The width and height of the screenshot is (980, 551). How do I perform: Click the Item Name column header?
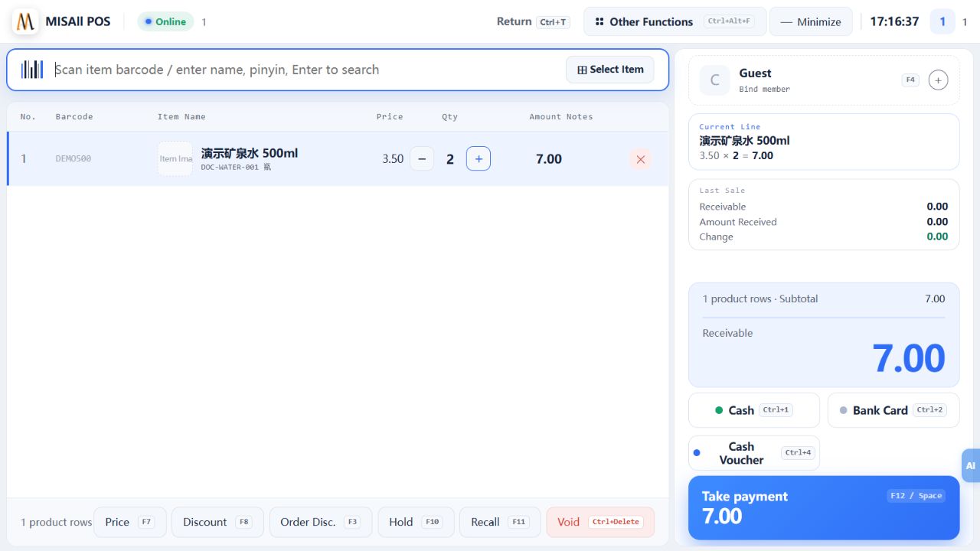(x=181, y=117)
